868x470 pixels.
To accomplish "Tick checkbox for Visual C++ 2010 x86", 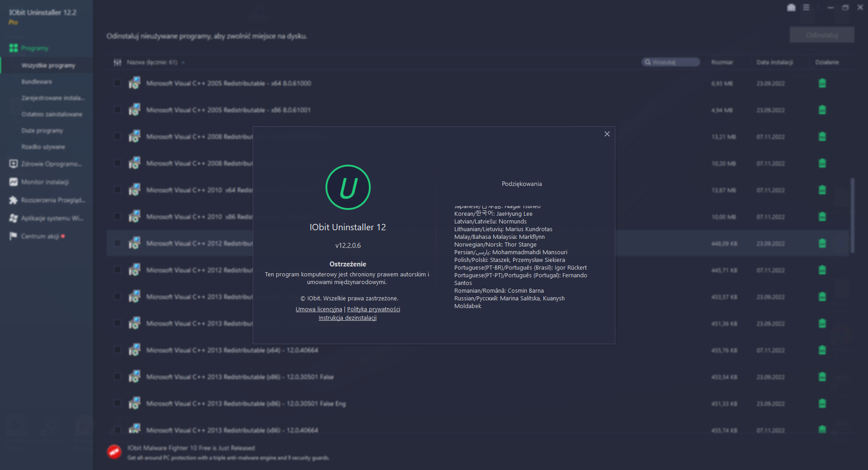I will 118,217.
